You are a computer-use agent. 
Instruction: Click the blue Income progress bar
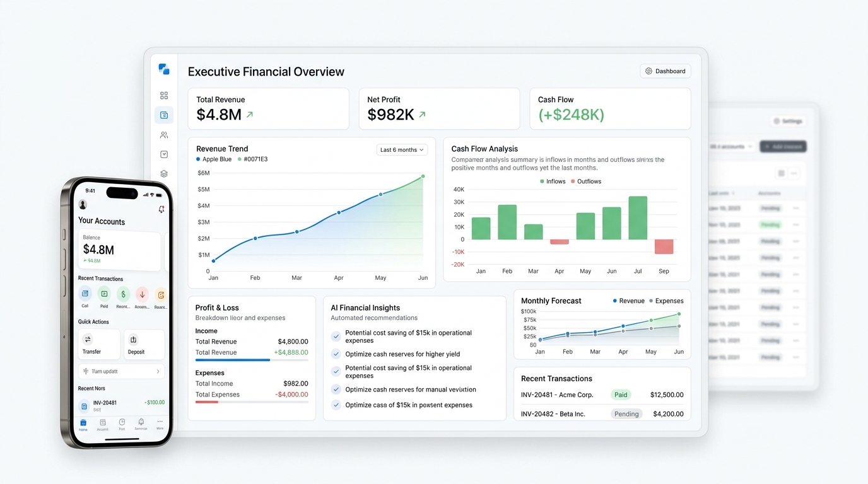pyautogui.click(x=233, y=360)
